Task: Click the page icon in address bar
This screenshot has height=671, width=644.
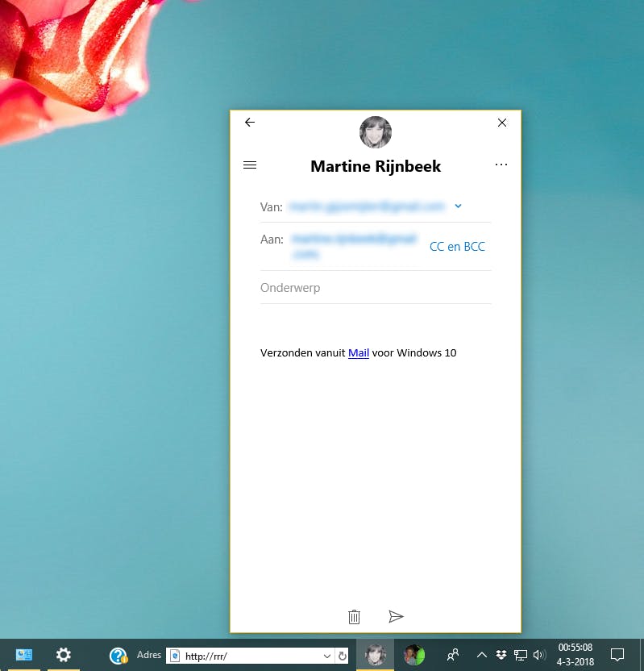Action: [175, 656]
